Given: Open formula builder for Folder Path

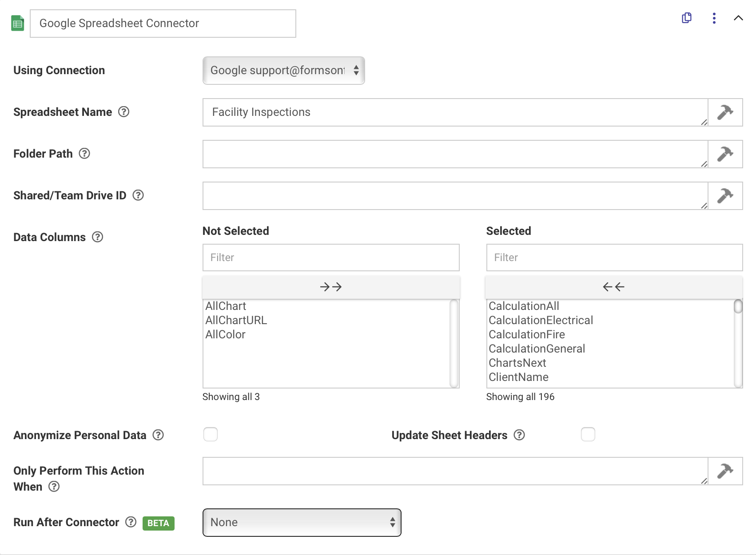Looking at the screenshot, I should click(x=725, y=154).
